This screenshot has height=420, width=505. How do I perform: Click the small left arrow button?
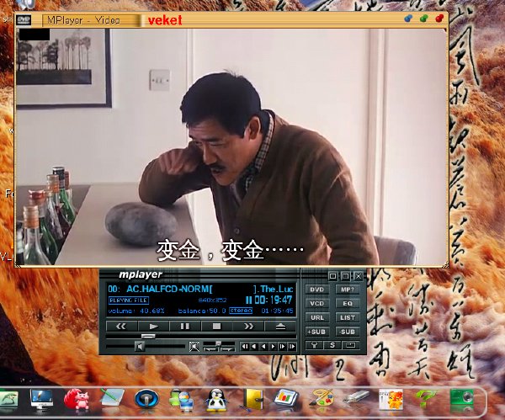[263, 347]
